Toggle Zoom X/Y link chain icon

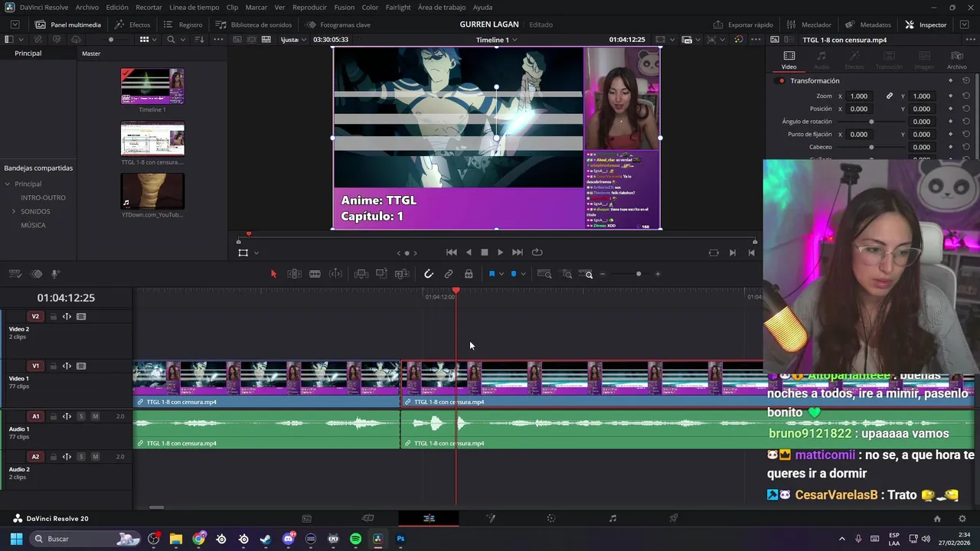coord(890,96)
